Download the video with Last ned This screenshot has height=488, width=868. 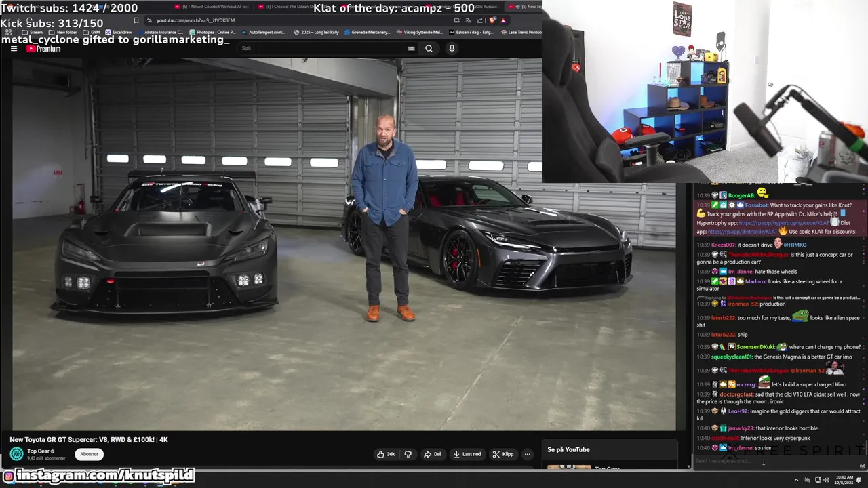pyautogui.click(x=467, y=454)
